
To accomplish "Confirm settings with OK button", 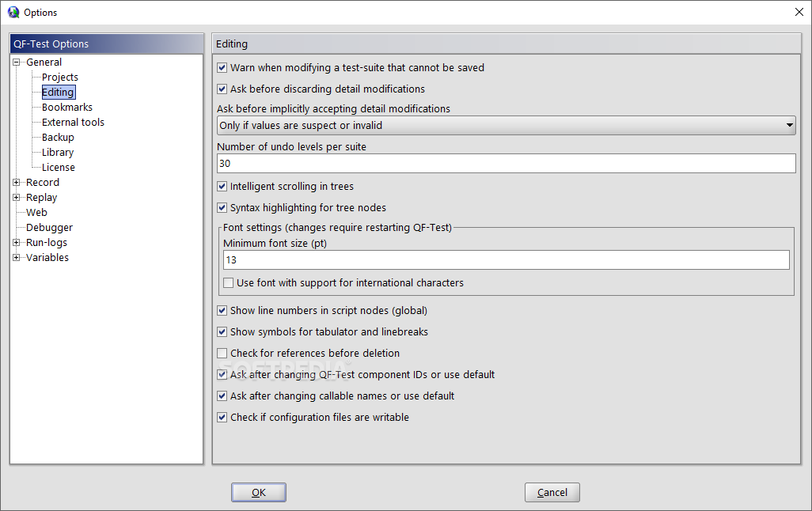I will 259,492.
